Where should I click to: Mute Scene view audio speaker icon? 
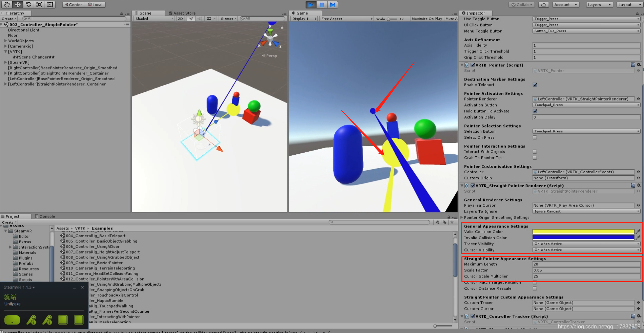click(200, 19)
